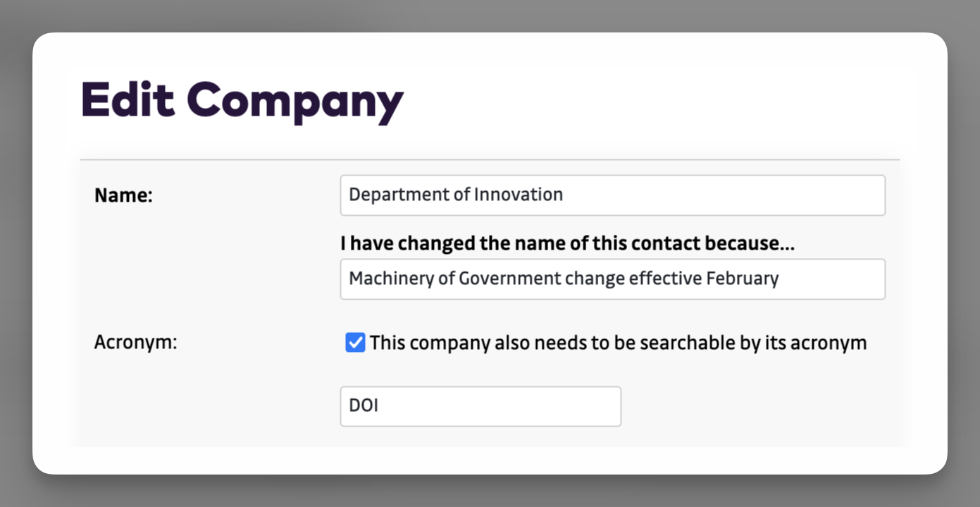Place cursor on word 'Innovation' in Name field
980x507 pixels.
tap(518, 195)
